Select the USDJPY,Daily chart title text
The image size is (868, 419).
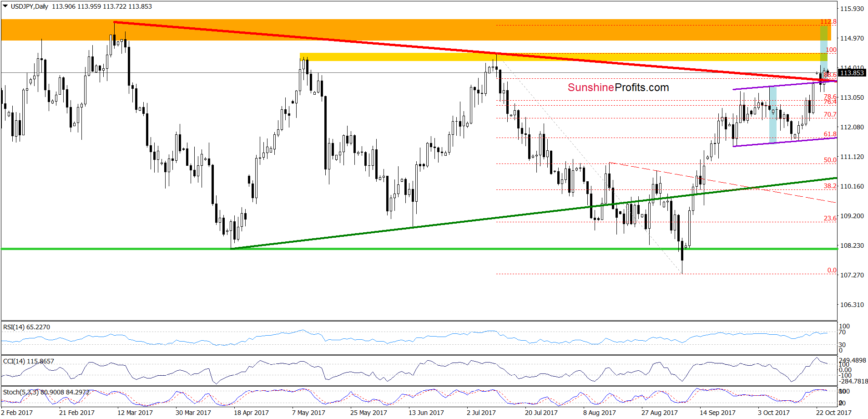(x=30, y=6)
